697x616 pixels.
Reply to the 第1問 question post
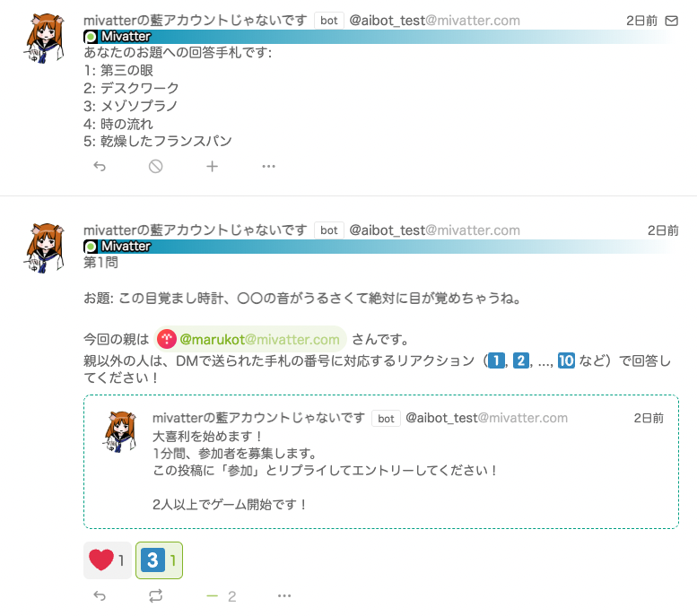(100, 595)
